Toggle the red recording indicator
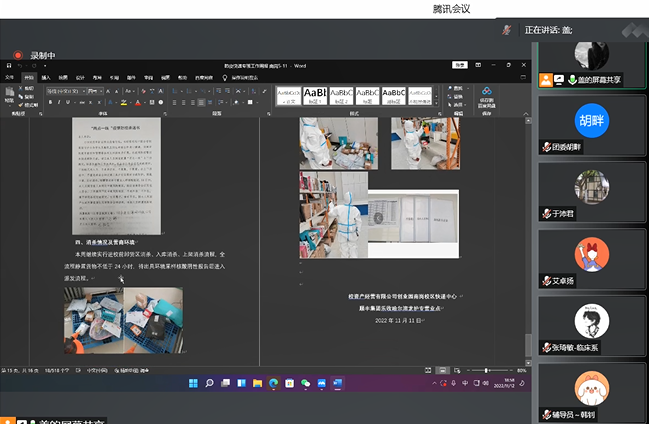The image size is (649, 424). (x=17, y=55)
